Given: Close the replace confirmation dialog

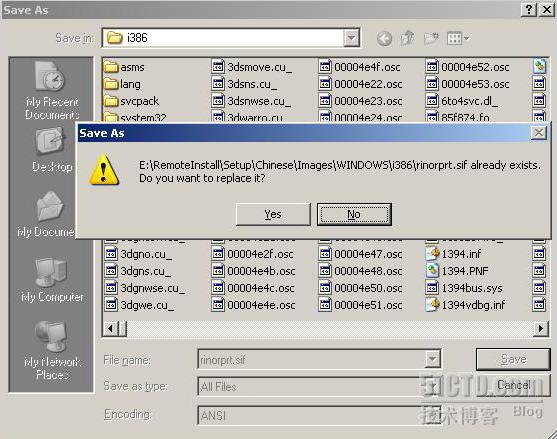Looking at the screenshot, I should (x=539, y=133).
